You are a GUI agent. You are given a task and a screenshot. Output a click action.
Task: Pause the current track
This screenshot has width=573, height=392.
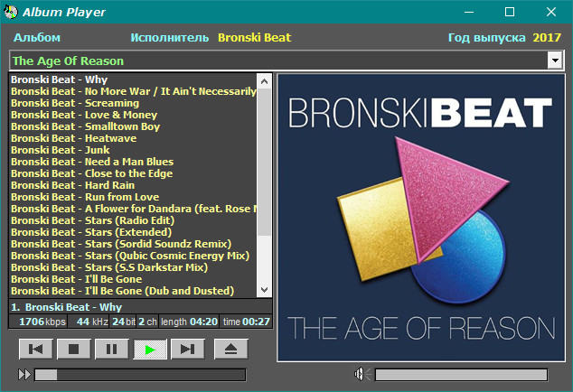(112, 350)
